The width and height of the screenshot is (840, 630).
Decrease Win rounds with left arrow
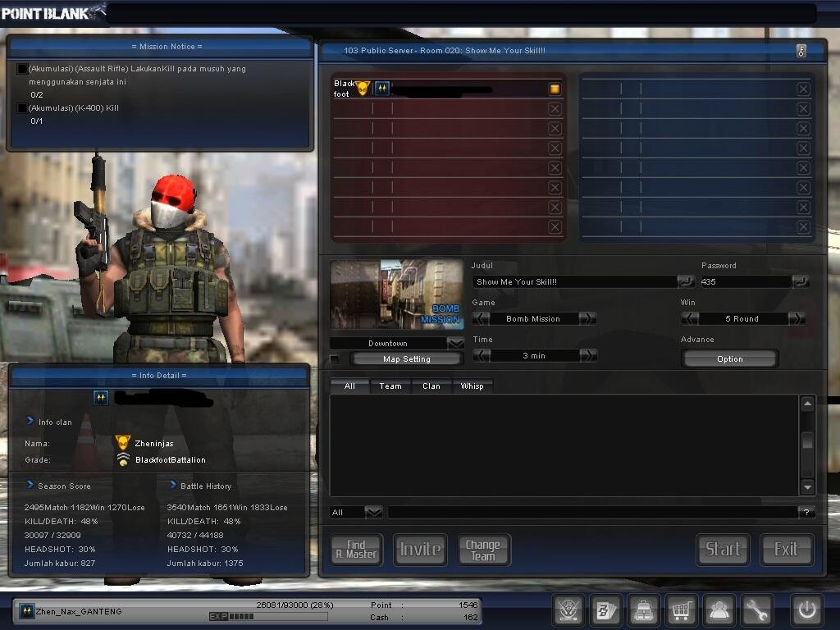[690, 319]
